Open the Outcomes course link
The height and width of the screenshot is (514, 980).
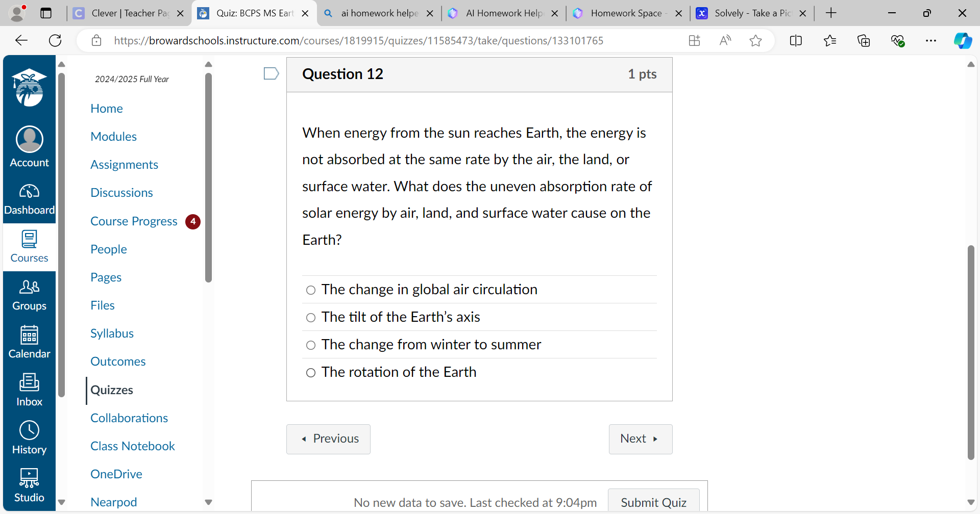118,362
